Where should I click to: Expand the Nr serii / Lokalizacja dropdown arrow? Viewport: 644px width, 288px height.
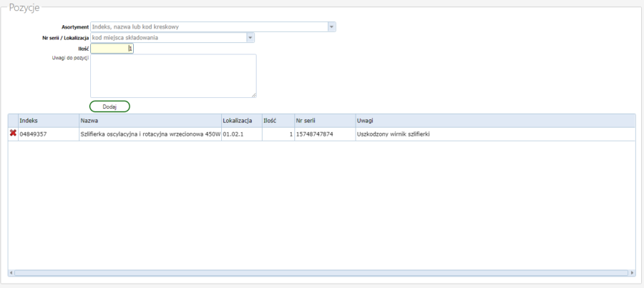[x=250, y=38]
